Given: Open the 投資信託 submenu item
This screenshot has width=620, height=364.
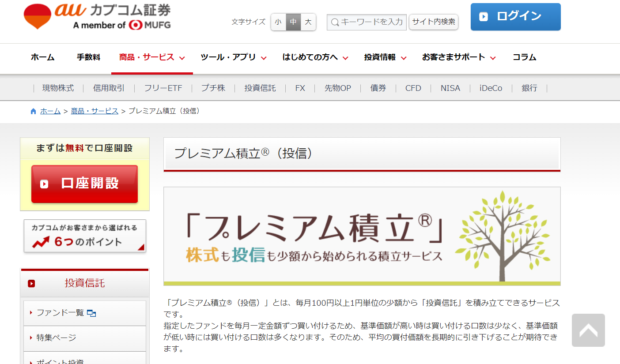Looking at the screenshot, I should pyautogui.click(x=260, y=88).
